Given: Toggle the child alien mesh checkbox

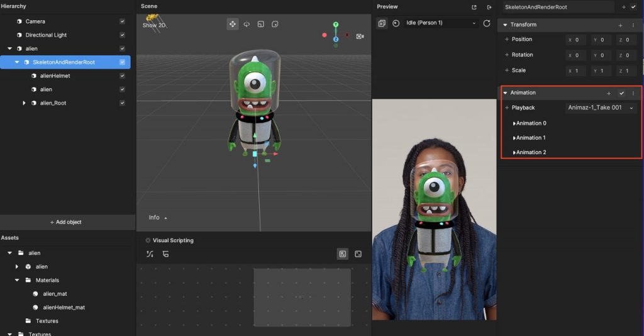Looking at the screenshot, I should click(123, 89).
